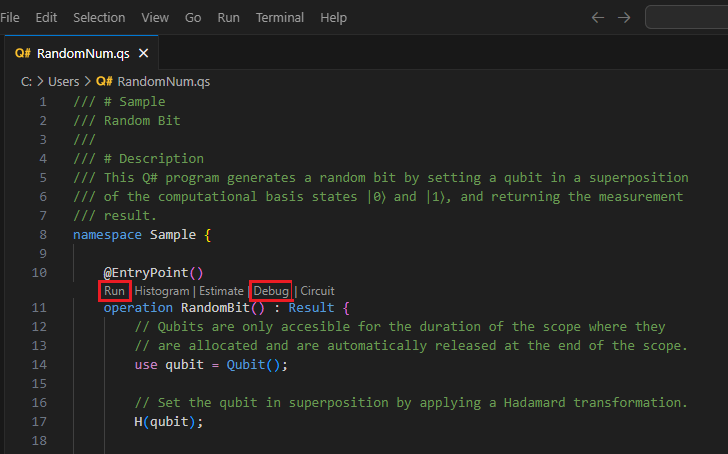The height and width of the screenshot is (454, 728).
Task: Go forward with the right arrow
Action: (624, 18)
